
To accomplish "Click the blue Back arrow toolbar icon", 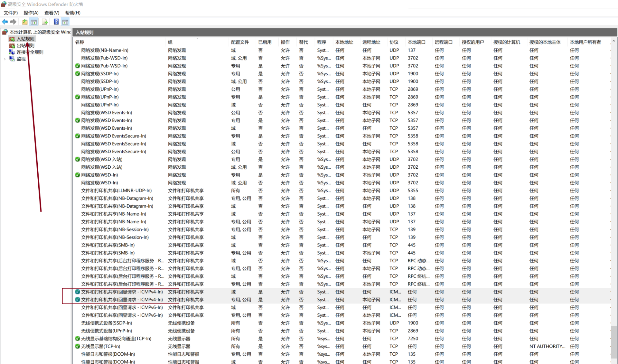I will (x=5, y=22).
